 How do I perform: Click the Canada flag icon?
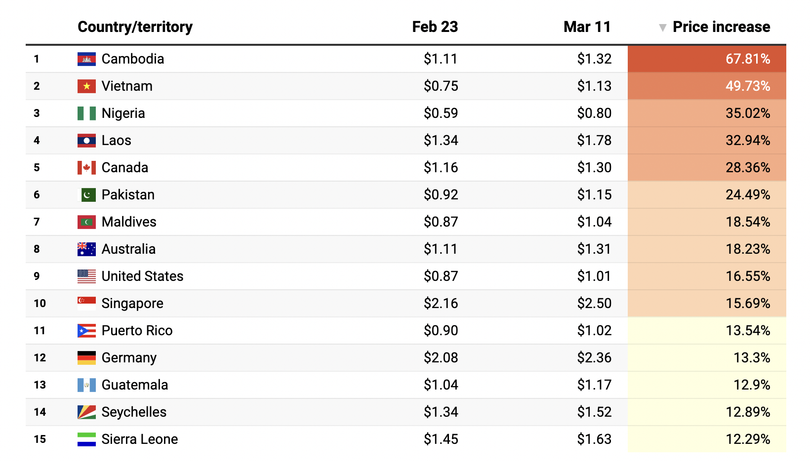86,168
